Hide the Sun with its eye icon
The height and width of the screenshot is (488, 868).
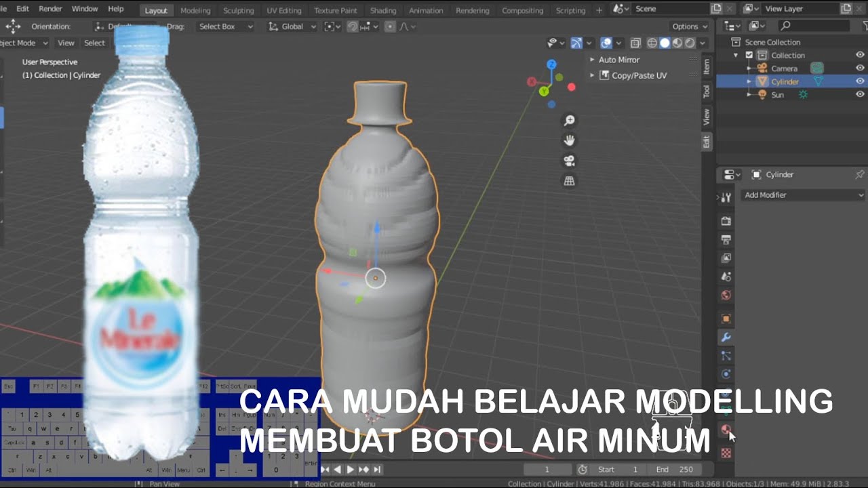(x=860, y=95)
